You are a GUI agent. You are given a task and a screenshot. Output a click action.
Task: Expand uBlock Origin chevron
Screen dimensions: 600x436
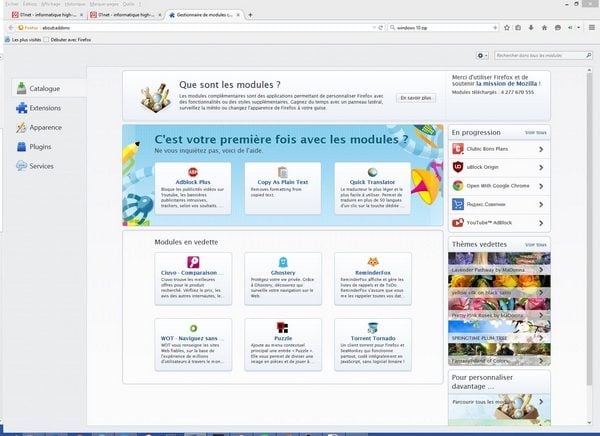point(541,168)
